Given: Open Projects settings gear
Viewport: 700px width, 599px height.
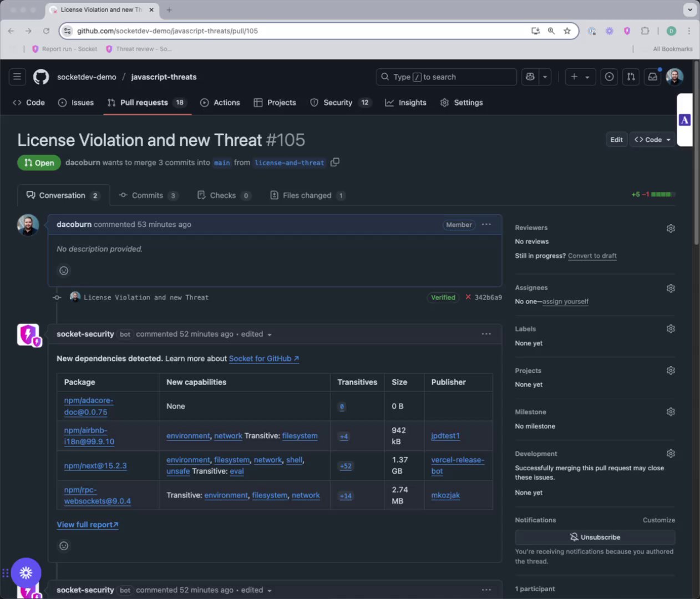Looking at the screenshot, I should pyautogui.click(x=671, y=370).
